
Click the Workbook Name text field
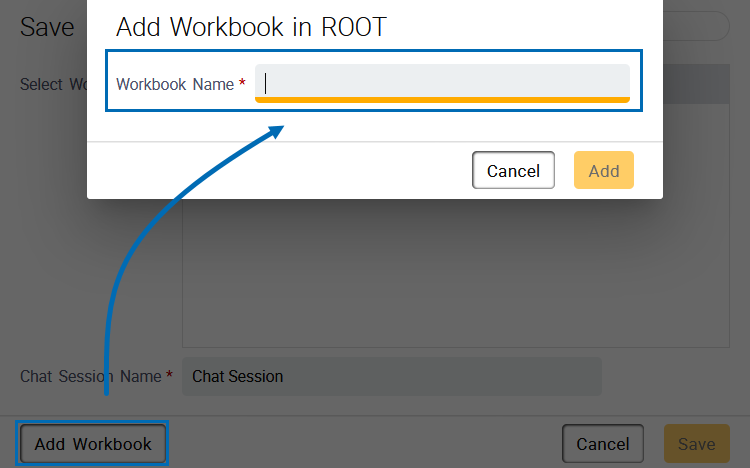442,82
